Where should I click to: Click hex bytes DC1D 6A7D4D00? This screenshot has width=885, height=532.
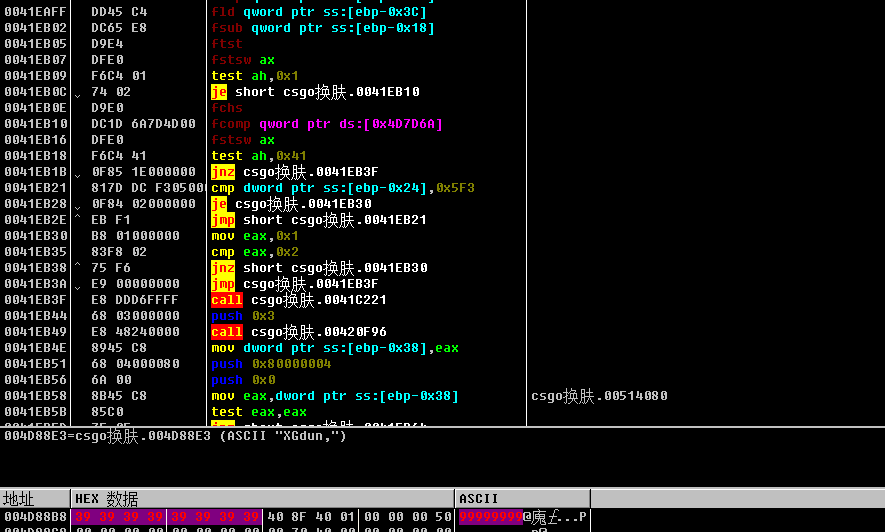point(143,124)
